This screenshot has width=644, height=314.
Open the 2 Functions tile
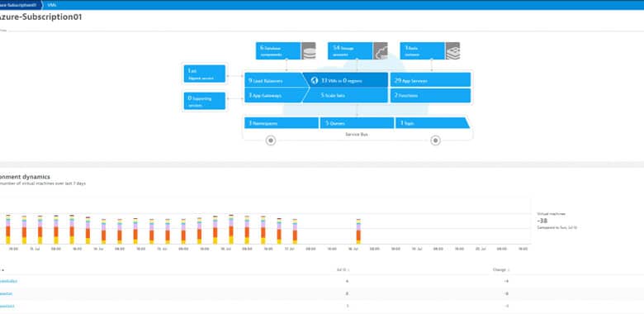[430, 95]
